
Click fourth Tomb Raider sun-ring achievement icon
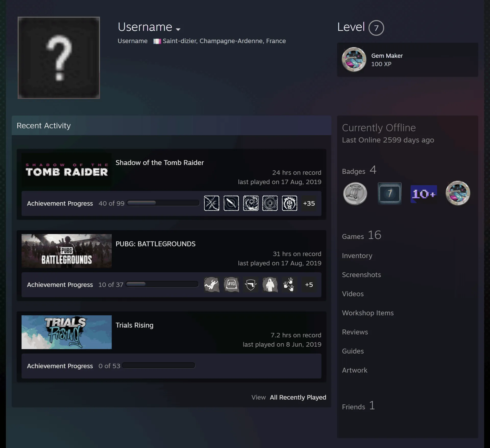click(270, 203)
